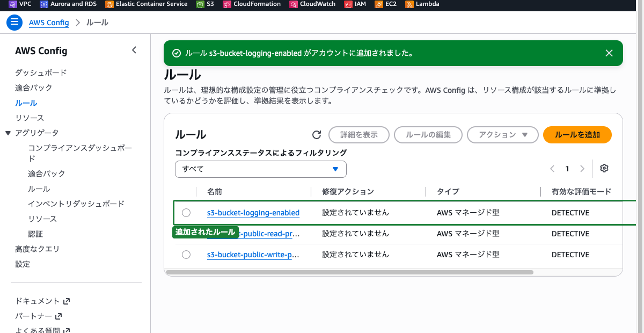
Task: Click the horizontal table scrollbar
Action: coord(349,272)
